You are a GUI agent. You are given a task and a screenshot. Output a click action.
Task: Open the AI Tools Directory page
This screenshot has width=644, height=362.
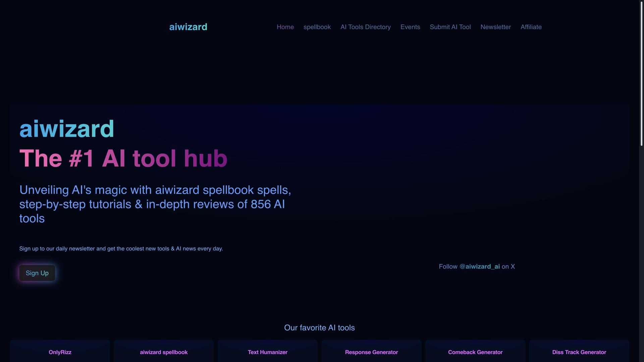[x=365, y=27]
